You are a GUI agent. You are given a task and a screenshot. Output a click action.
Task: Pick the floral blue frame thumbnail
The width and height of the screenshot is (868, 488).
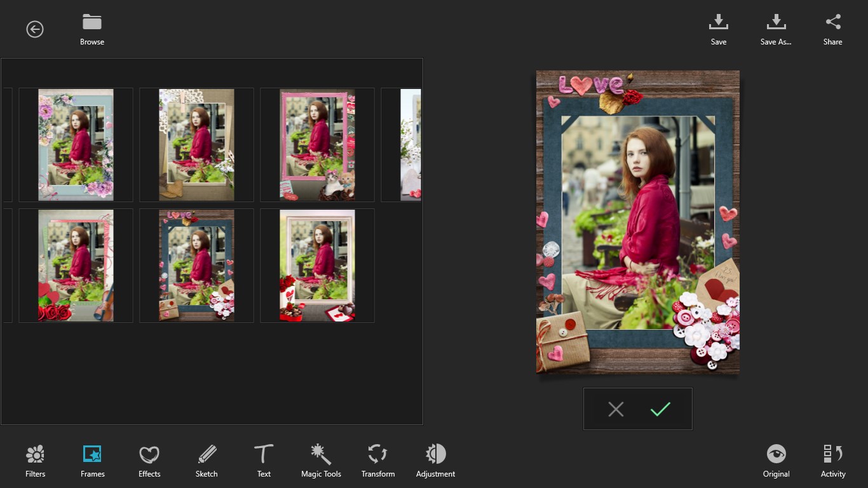click(x=76, y=145)
